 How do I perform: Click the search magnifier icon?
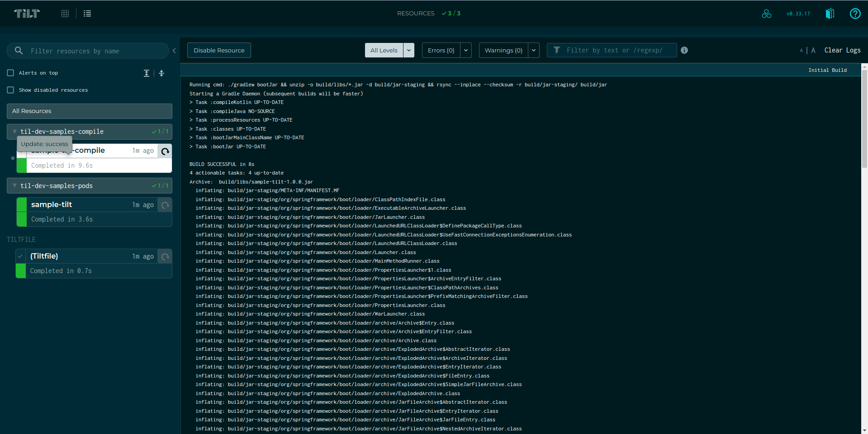tap(19, 51)
